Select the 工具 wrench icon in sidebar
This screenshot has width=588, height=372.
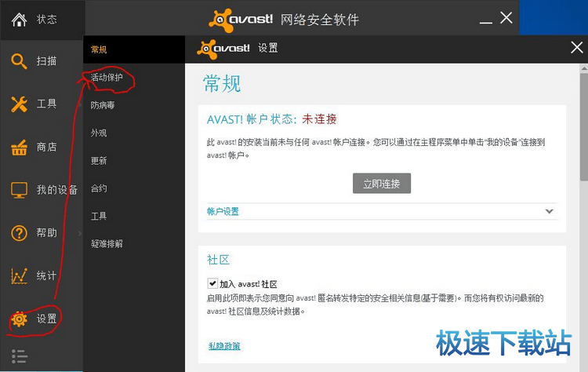19,104
